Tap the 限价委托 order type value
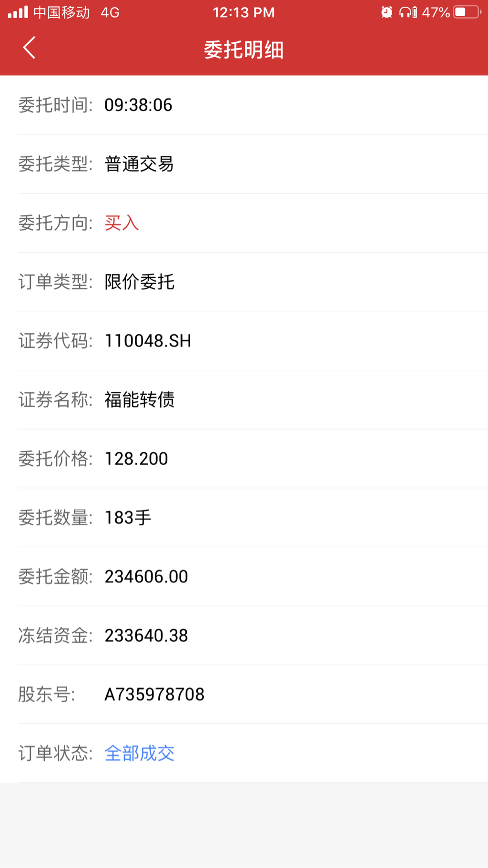This screenshot has height=868, width=488. pos(139,282)
